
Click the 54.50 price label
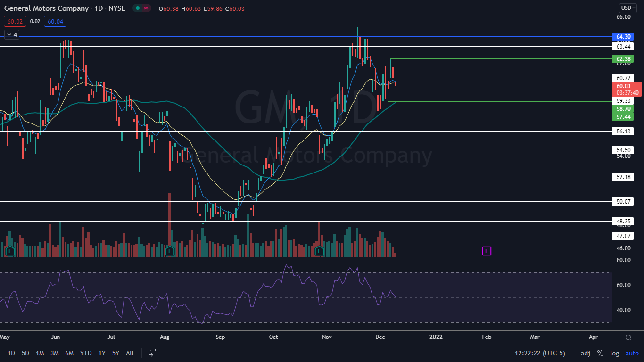(624, 150)
